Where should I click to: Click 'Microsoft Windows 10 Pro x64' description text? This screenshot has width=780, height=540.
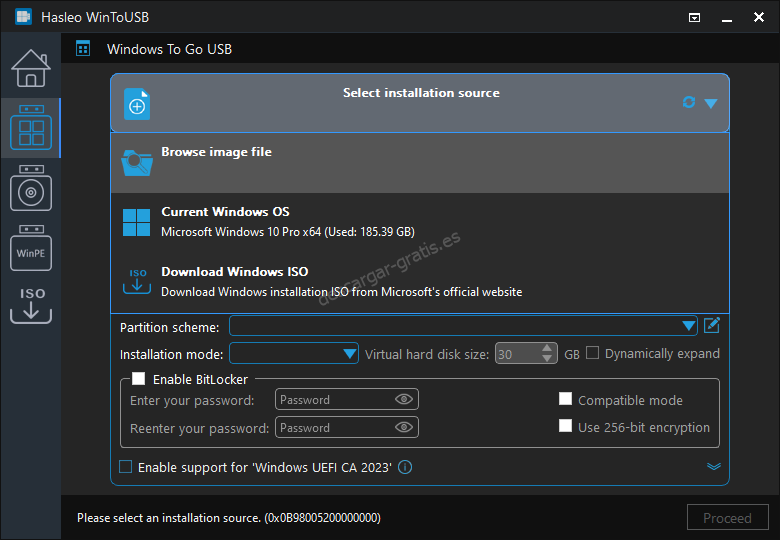[288, 232]
